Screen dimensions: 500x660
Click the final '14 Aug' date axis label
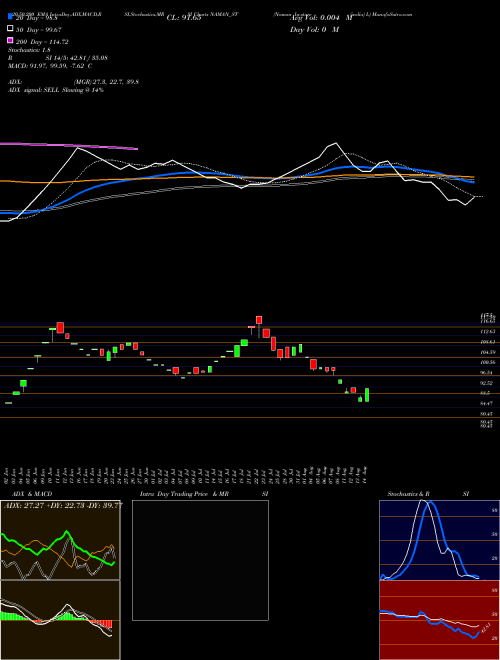tap(366, 474)
